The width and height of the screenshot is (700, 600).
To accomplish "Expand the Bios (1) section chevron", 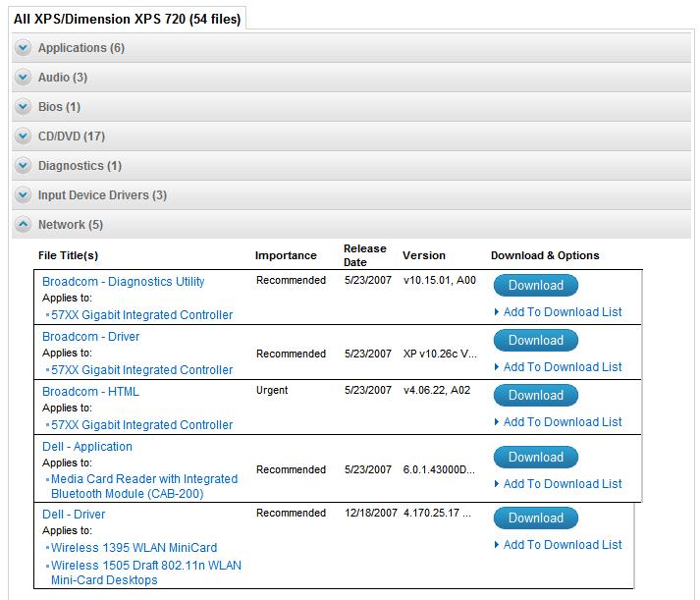I will click(x=23, y=106).
